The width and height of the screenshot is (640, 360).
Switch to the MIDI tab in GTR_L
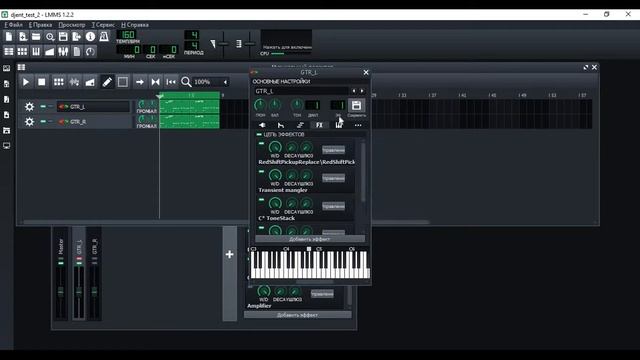(x=339, y=125)
